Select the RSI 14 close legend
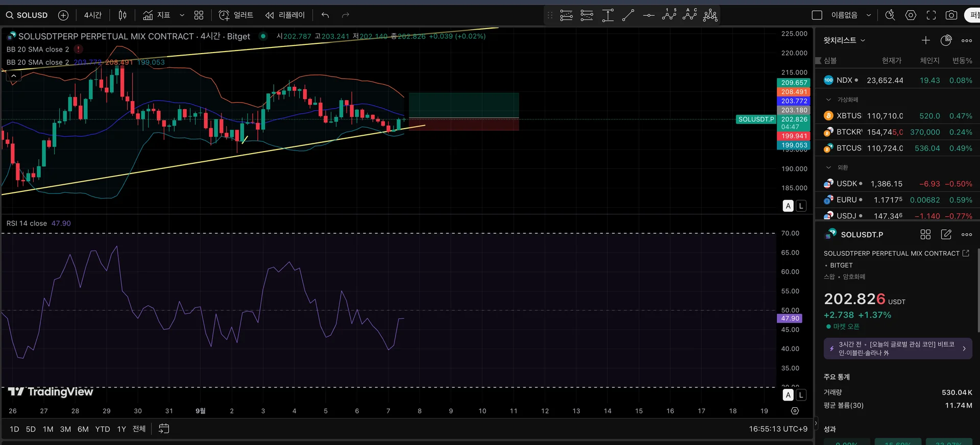Image resolution: width=980 pixels, height=445 pixels. [x=27, y=224]
